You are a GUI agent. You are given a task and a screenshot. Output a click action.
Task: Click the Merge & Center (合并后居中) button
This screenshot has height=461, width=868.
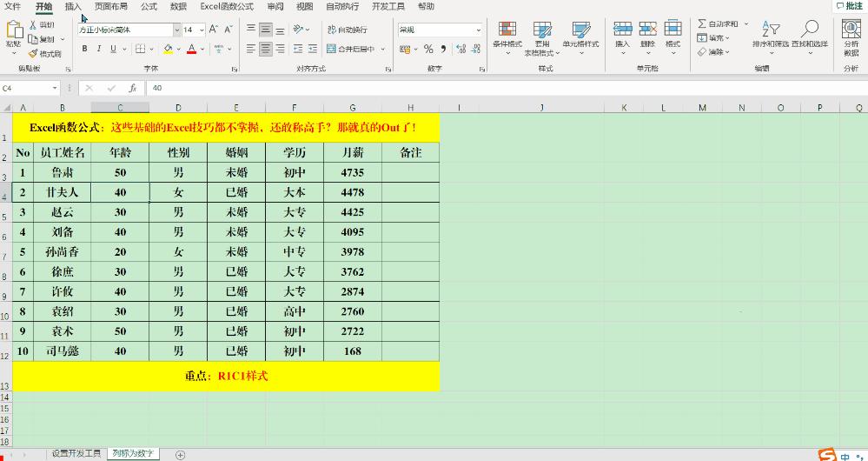coord(350,49)
